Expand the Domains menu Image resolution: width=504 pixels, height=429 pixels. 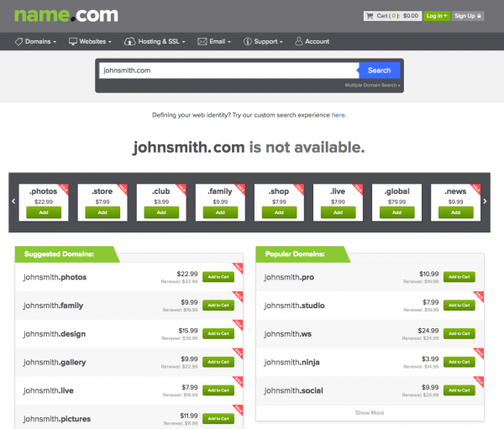pos(35,41)
